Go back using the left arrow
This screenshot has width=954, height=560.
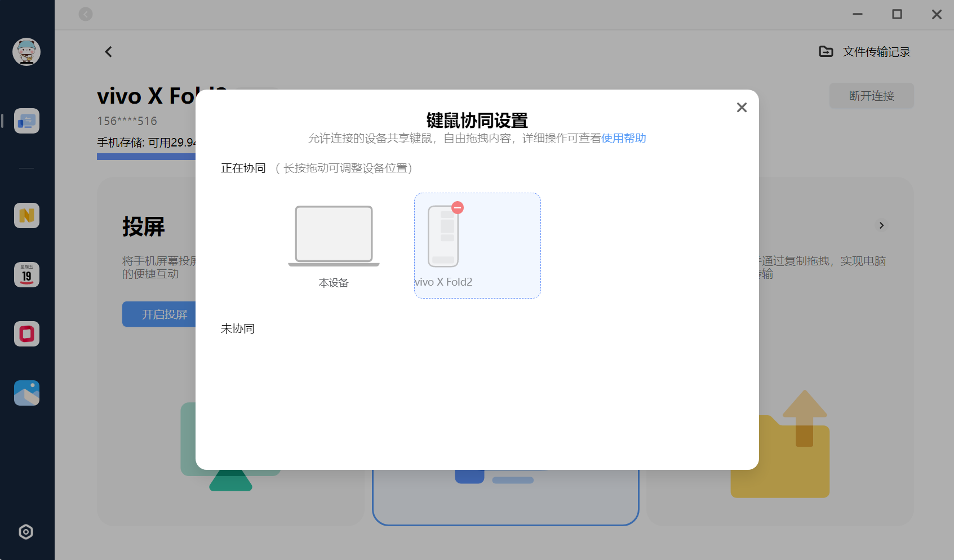109,52
